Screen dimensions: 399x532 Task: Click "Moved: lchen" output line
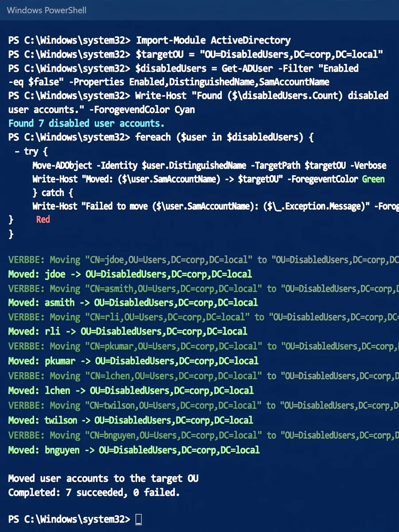tap(131, 391)
